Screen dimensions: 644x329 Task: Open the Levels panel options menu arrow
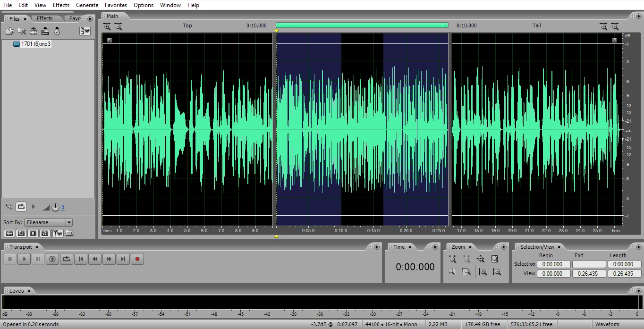638,291
